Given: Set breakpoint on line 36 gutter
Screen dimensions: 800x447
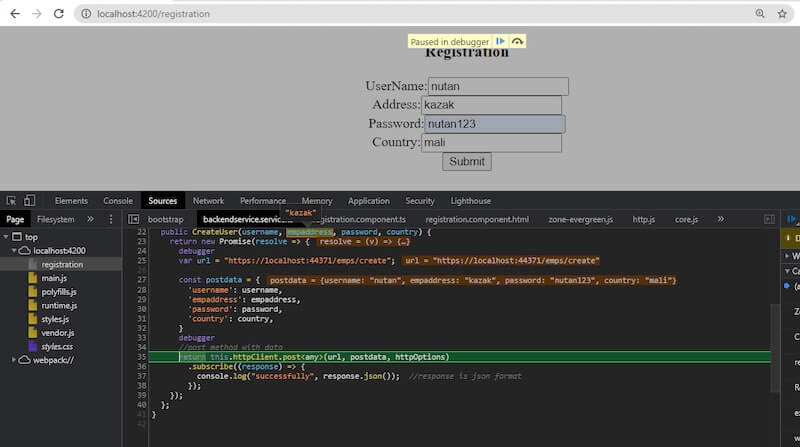Looking at the screenshot, I should [x=141, y=366].
